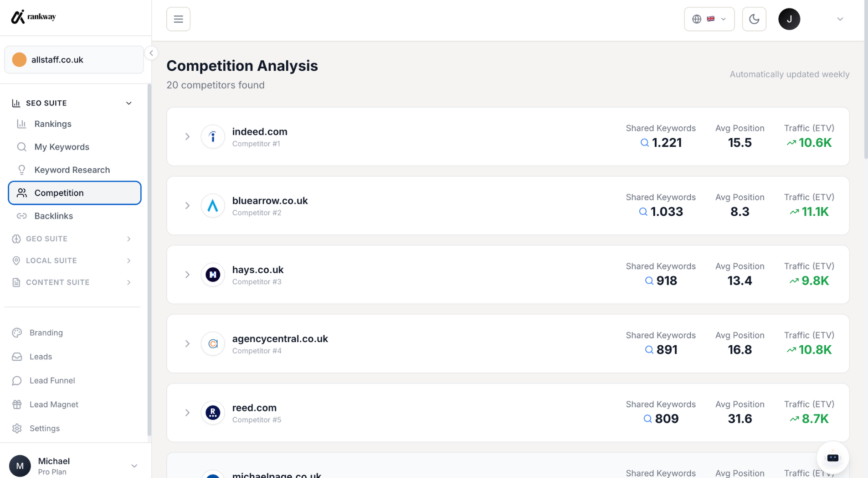
Task: Click the hays.co.uk competitor name
Action: coord(258,270)
